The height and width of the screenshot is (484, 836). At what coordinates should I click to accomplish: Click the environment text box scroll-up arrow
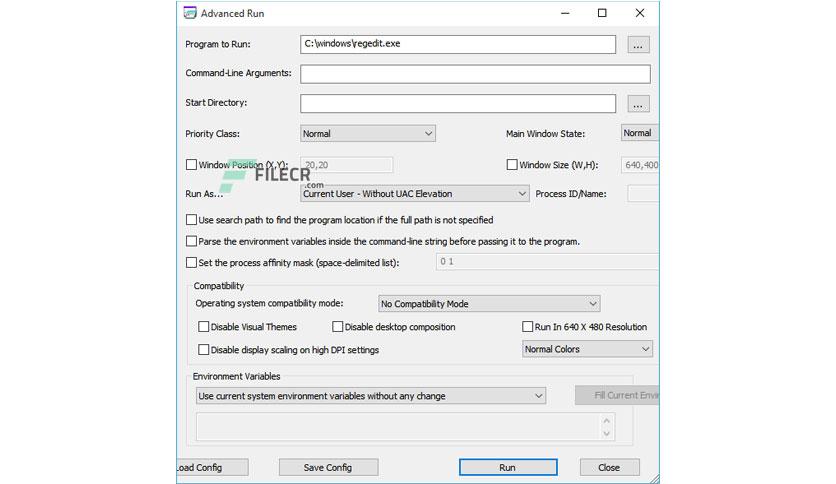(607, 420)
